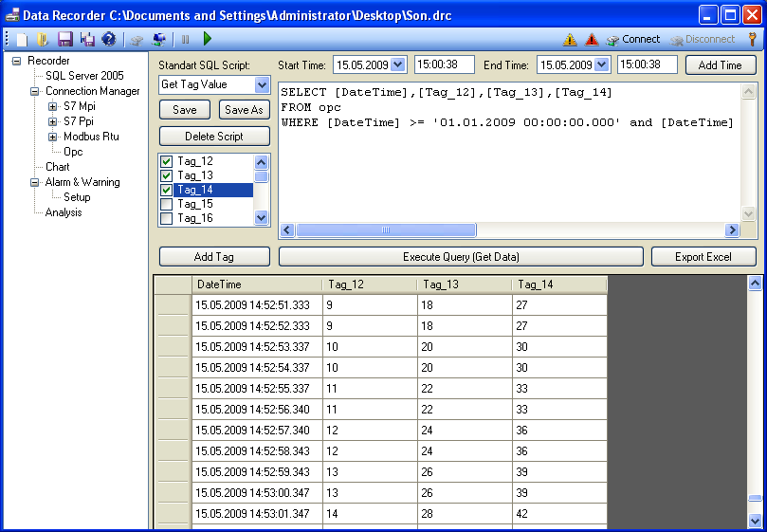This screenshot has height=532, width=767.
Task: Select SQL Server 2005 in the tree
Action: pos(84,76)
